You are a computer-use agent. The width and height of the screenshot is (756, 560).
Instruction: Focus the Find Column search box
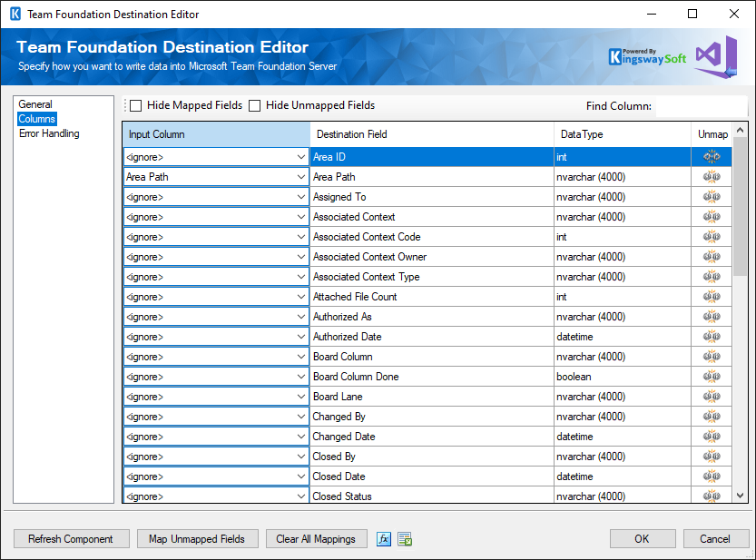pyautogui.click(x=701, y=106)
